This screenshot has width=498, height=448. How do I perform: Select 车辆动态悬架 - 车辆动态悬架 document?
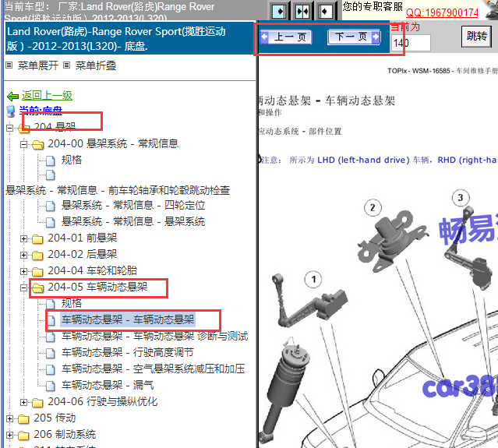(x=128, y=319)
